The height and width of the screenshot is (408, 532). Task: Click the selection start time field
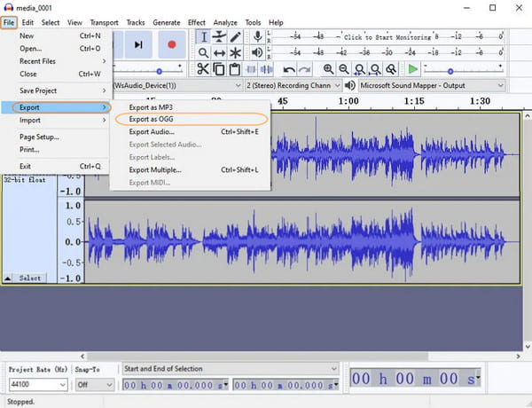point(176,385)
